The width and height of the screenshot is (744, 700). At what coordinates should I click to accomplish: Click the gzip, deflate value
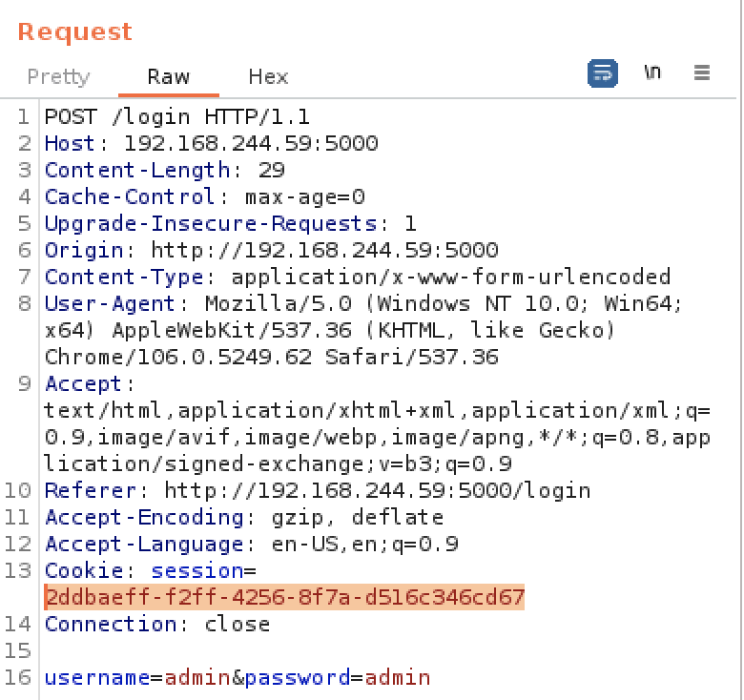click(x=358, y=517)
